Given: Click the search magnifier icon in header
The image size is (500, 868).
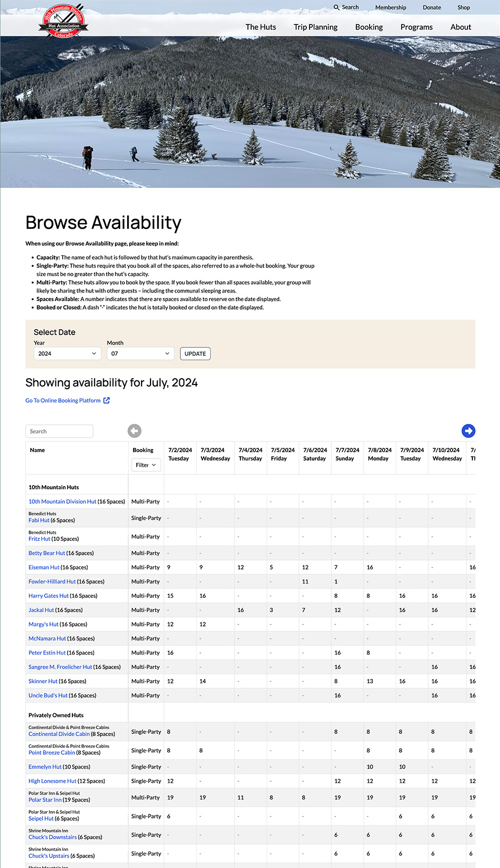Looking at the screenshot, I should 336,7.
